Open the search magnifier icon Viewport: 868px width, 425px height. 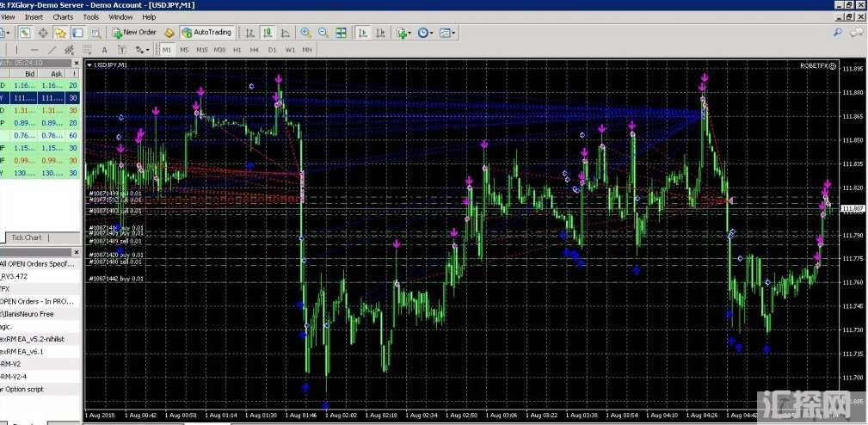click(x=837, y=33)
